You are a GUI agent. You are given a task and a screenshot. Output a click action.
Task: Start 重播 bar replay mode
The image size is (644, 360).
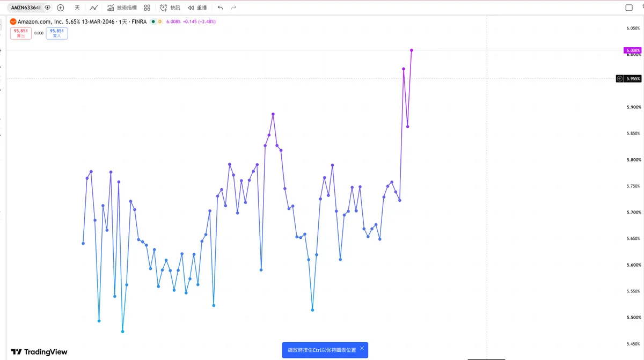pos(197,8)
